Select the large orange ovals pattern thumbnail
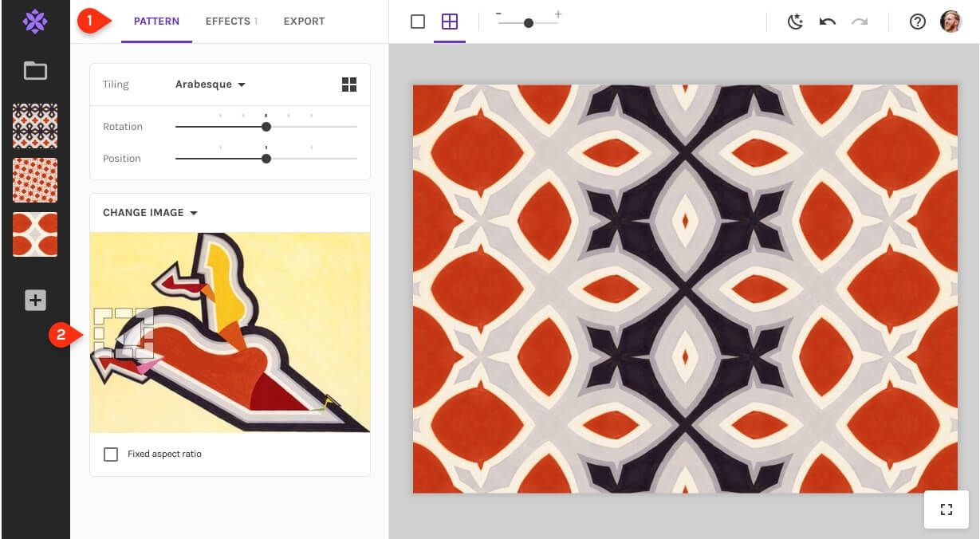Screen dimensions: 980x539 click(35, 234)
